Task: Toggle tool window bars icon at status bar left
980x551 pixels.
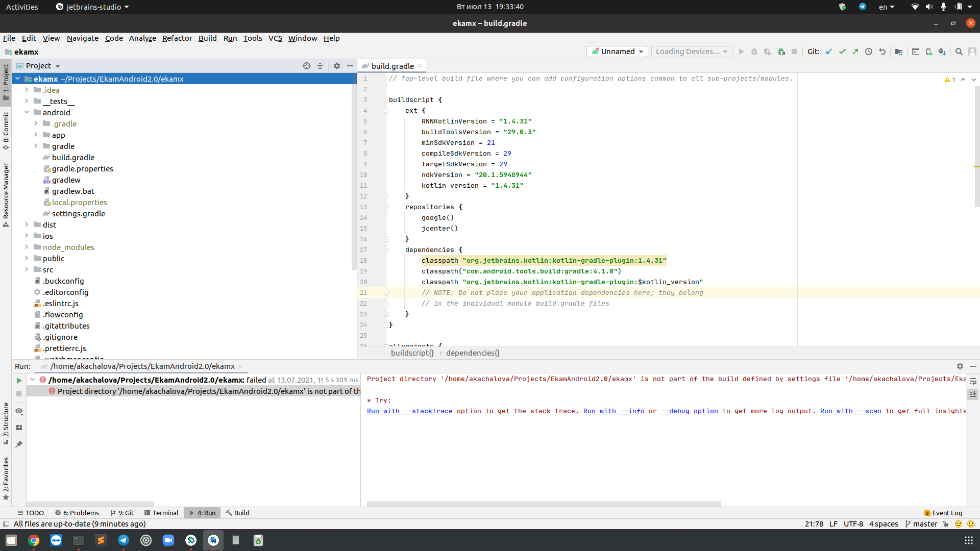Action: (6, 524)
